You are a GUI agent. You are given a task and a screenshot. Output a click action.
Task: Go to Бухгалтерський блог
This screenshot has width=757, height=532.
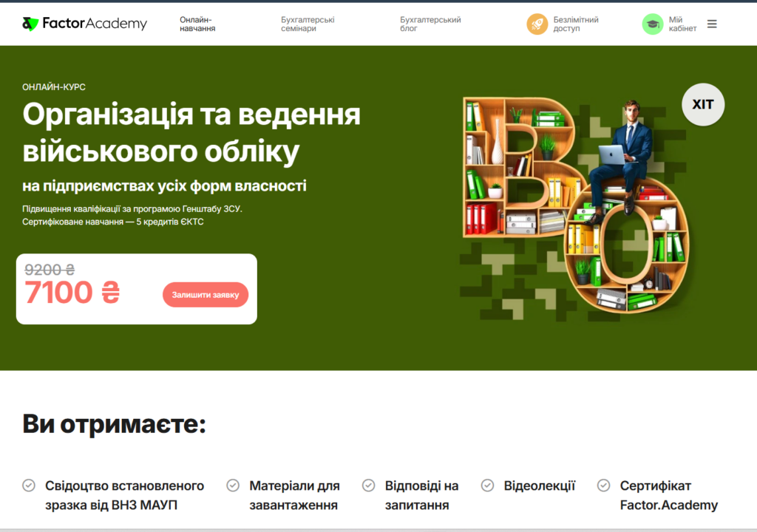pos(430,24)
